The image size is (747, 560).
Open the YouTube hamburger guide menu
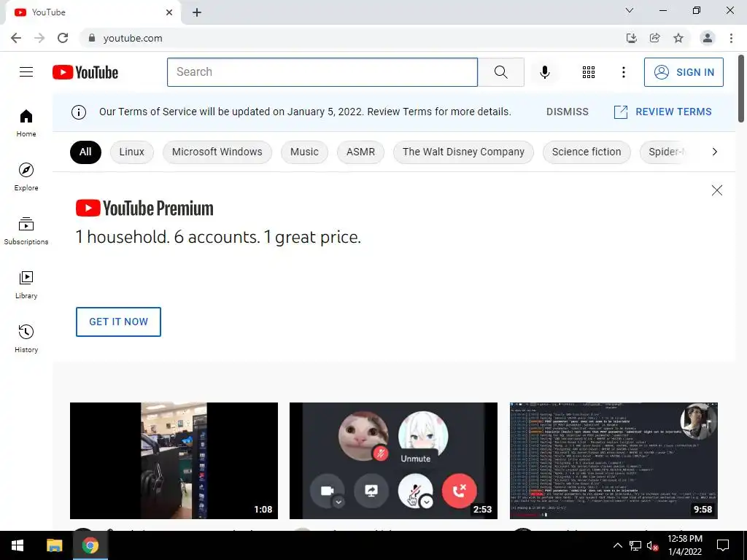point(26,72)
